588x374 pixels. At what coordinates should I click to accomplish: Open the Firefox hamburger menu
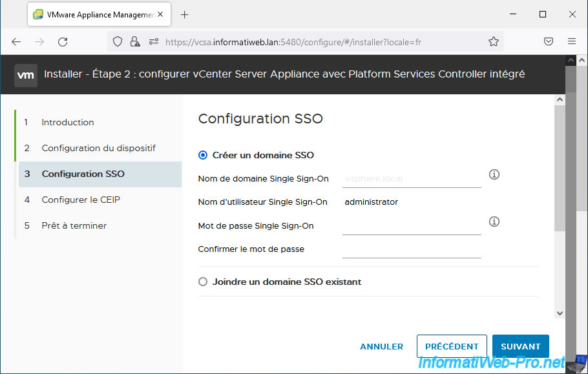tap(571, 41)
